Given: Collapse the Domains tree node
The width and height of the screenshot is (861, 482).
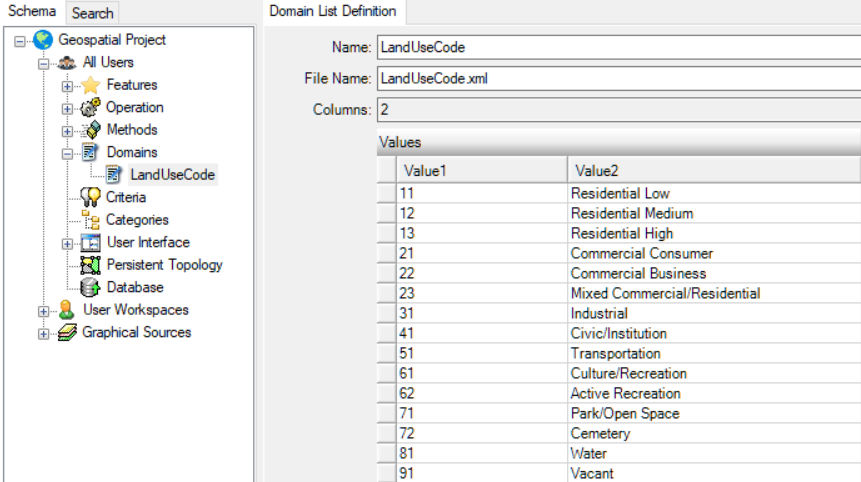Looking at the screenshot, I should 67,154.
